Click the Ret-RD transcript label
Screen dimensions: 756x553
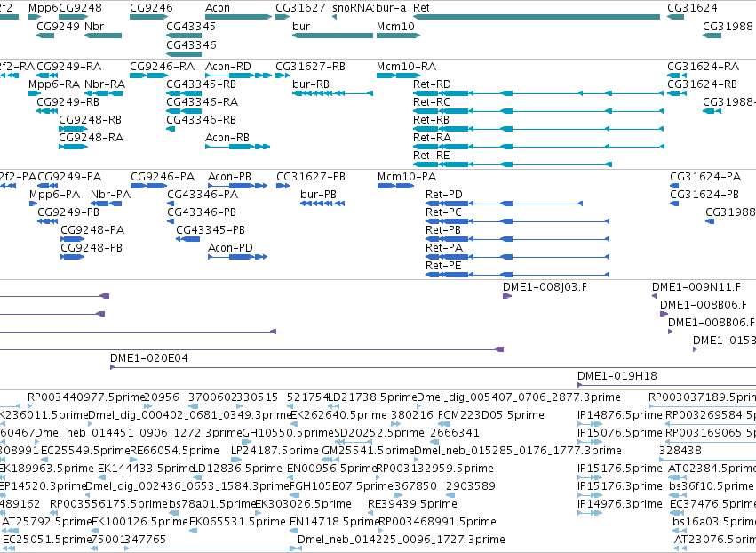click(432, 84)
